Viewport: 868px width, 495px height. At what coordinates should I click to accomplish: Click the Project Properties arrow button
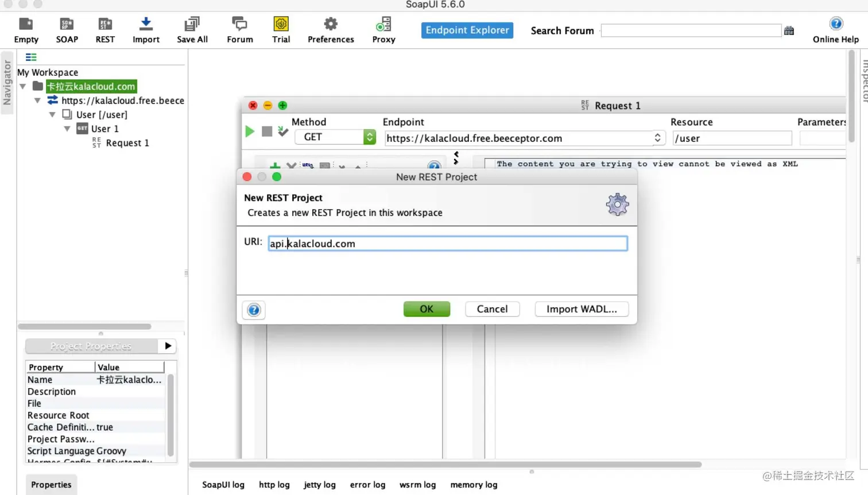click(168, 346)
